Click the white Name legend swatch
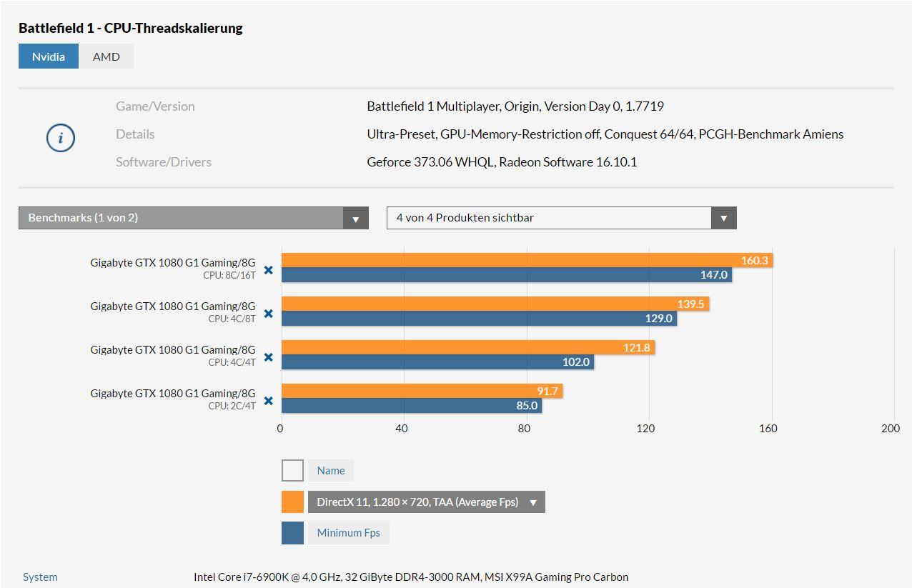This screenshot has height=588, width=912. (x=293, y=470)
